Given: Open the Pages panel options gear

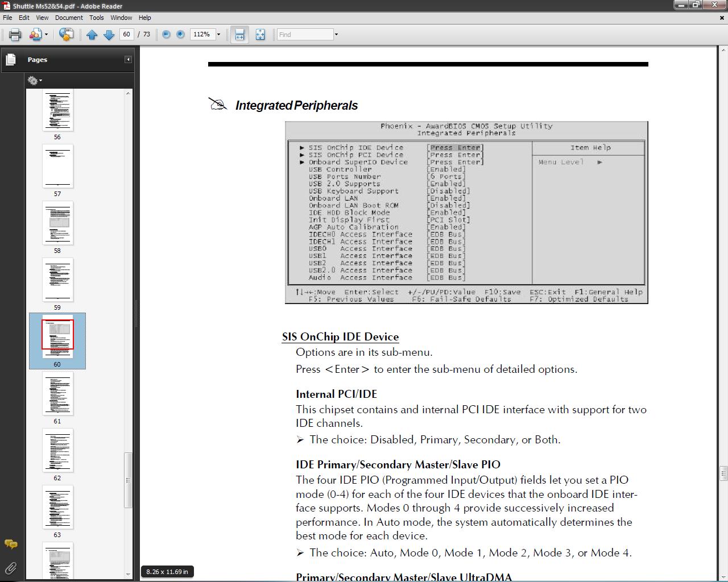Looking at the screenshot, I should 34,81.
